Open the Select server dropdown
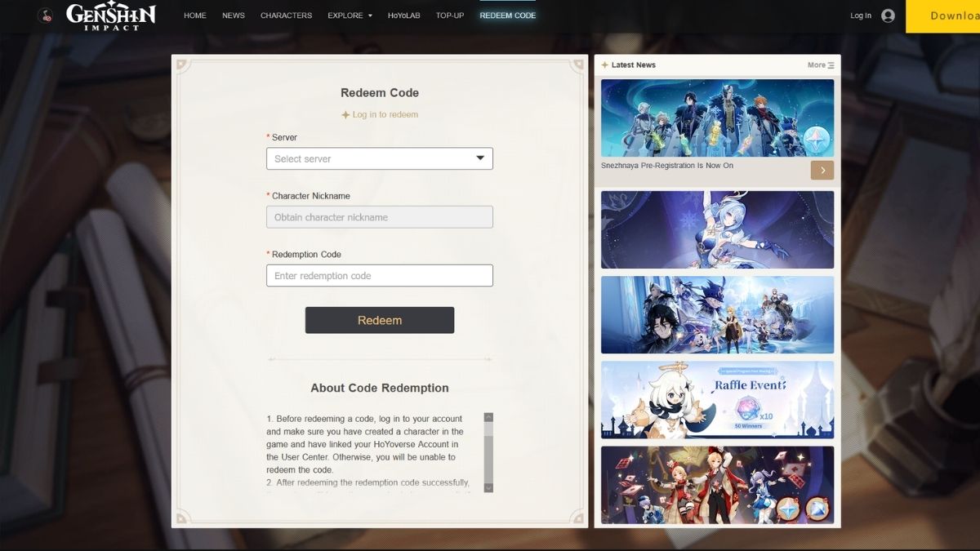Viewport: 980px width, 551px height. coord(380,158)
